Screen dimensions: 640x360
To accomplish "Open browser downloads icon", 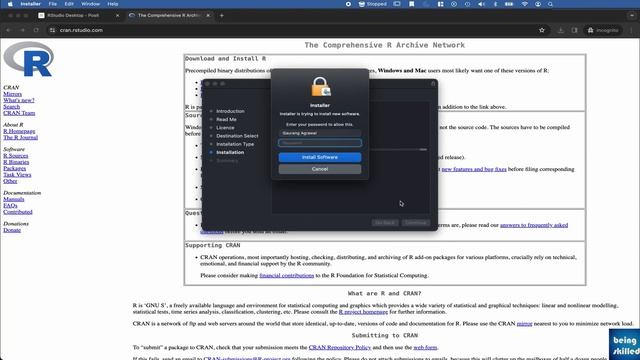I will (x=561, y=30).
